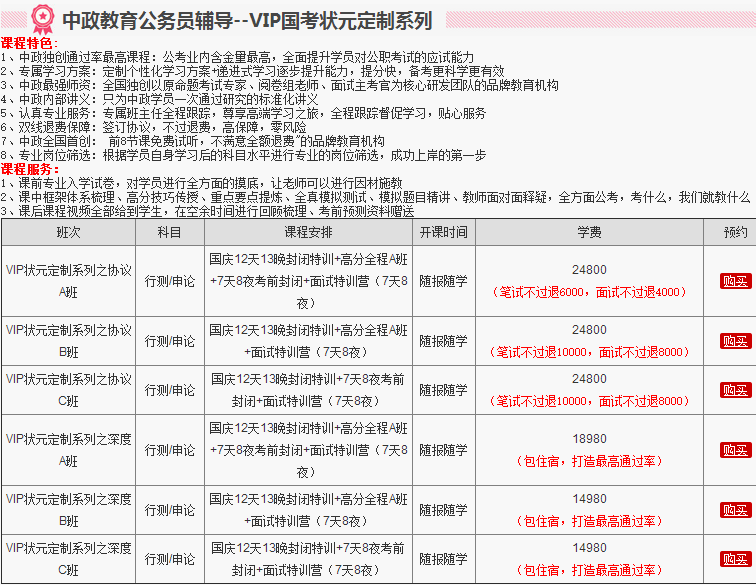Click feature line 4 中政内部讲义
This screenshot has width=756, height=585.
pos(160,100)
